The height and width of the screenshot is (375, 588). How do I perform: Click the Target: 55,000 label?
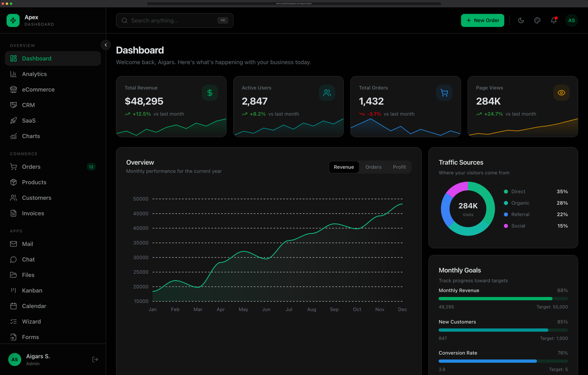tap(552, 307)
